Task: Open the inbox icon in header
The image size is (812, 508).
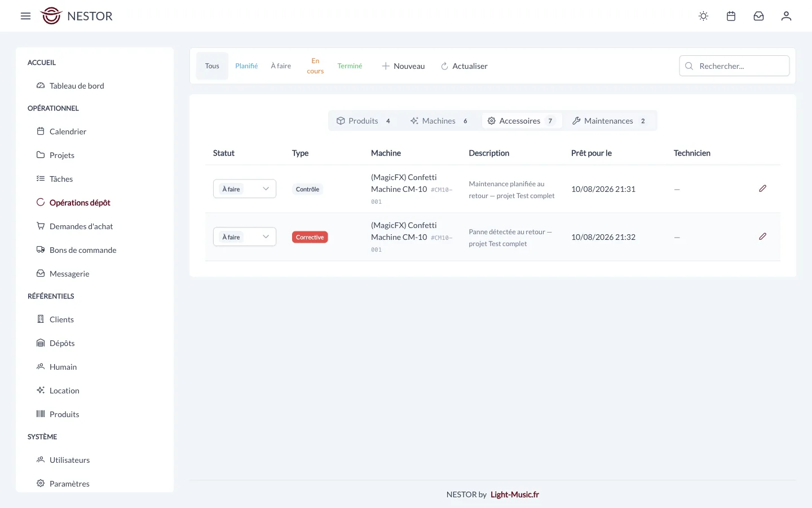Action: [x=758, y=16]
